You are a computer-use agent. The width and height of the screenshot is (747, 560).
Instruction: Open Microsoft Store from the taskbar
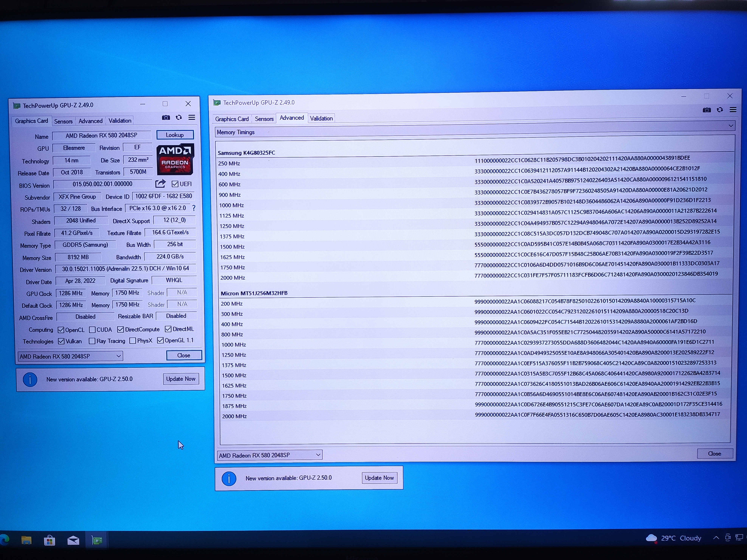tap(49, 541)
